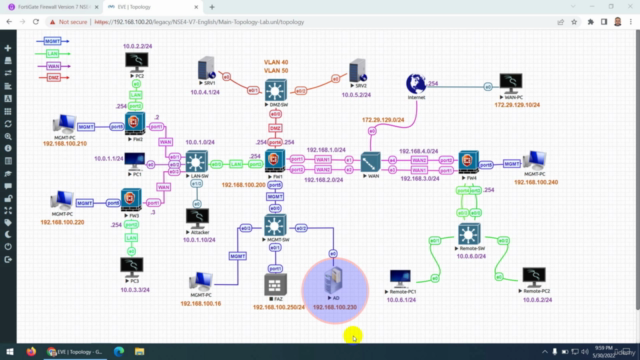This screenshot has width=640, height=360.
Task: Click the Remote-PC2 node
Action: (534, 278)
